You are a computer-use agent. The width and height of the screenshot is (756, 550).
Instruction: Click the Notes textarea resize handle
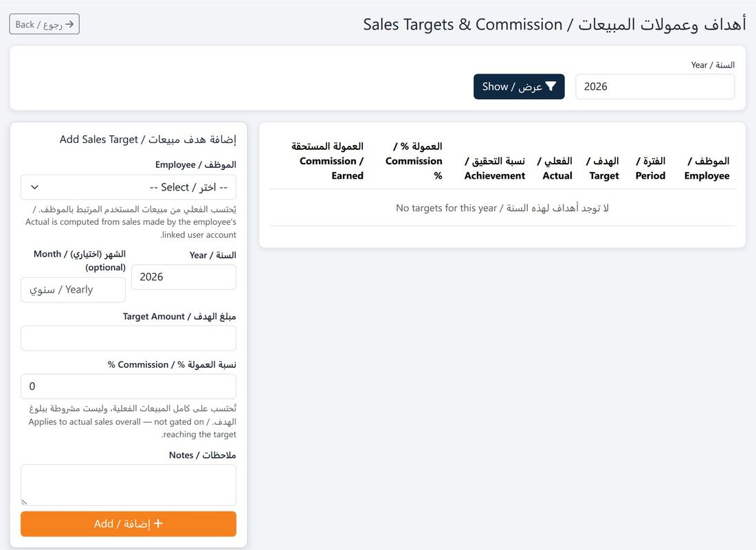click(24, 503)
